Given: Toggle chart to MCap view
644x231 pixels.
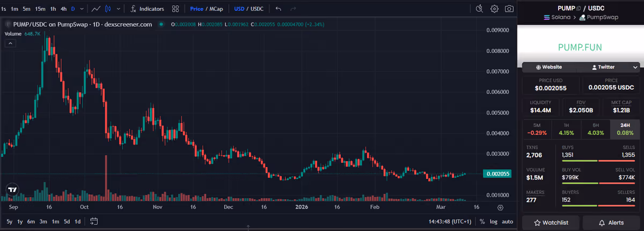Looking at the screenshot, I should point(217,9).
